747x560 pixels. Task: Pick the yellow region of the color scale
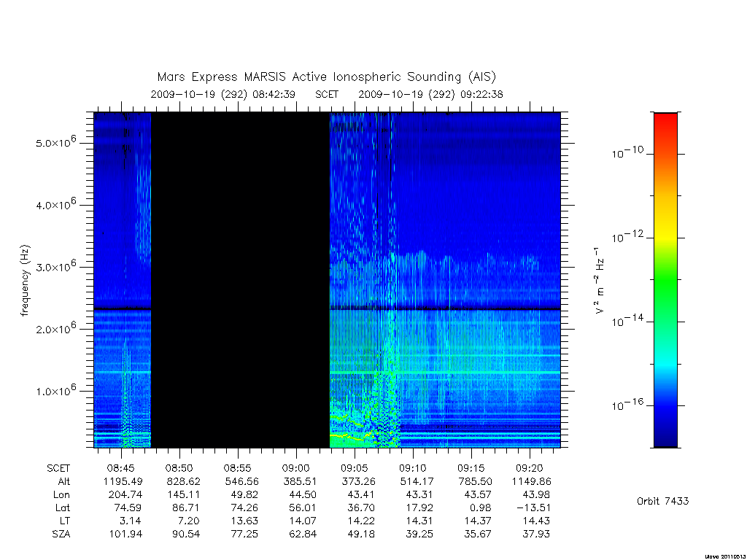665,228
